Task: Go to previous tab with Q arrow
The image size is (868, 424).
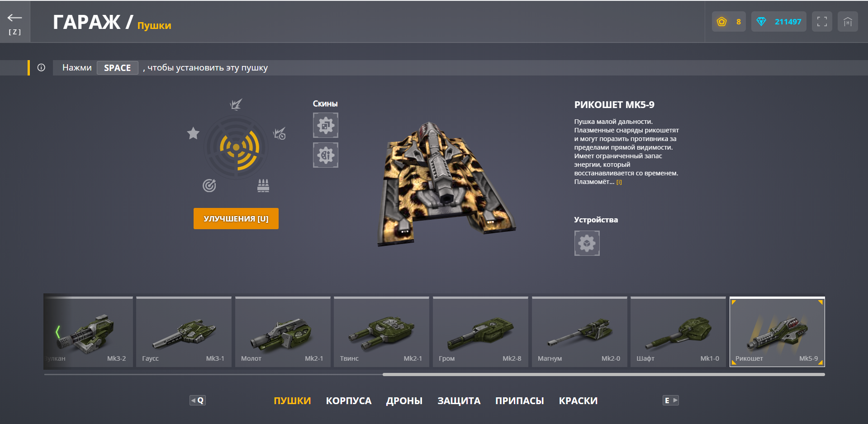Action: coord(198,400)
